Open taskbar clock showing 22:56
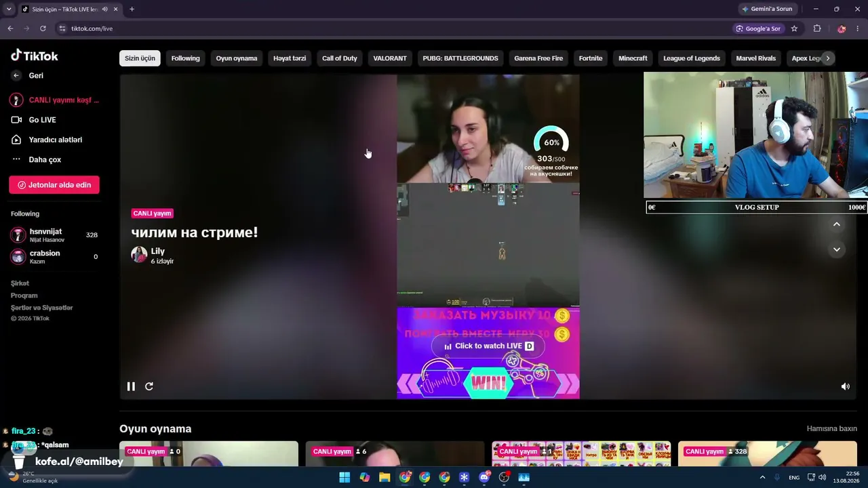 [x=846, y=477]
